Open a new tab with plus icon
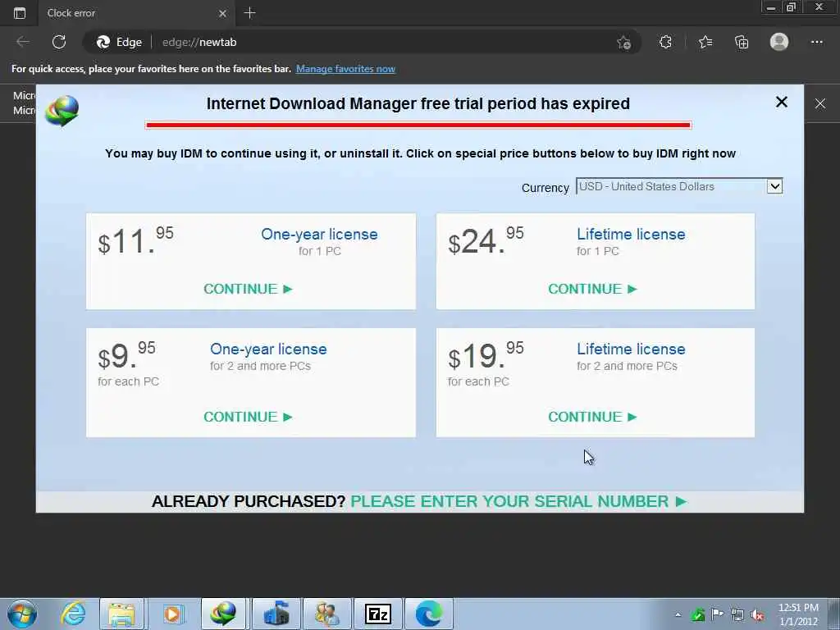This screenshot has width=840, height=630. pos(249,13)
